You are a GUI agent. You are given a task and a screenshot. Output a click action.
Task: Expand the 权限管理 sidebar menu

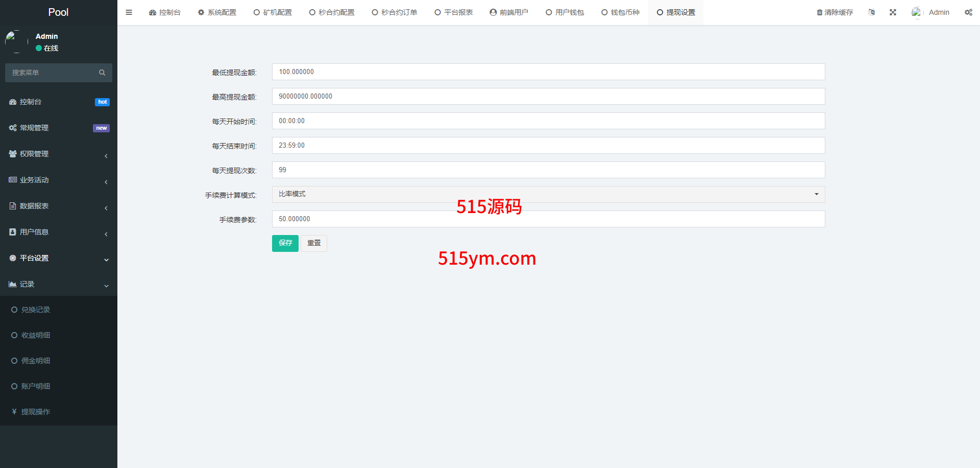[x=58, y=154]
